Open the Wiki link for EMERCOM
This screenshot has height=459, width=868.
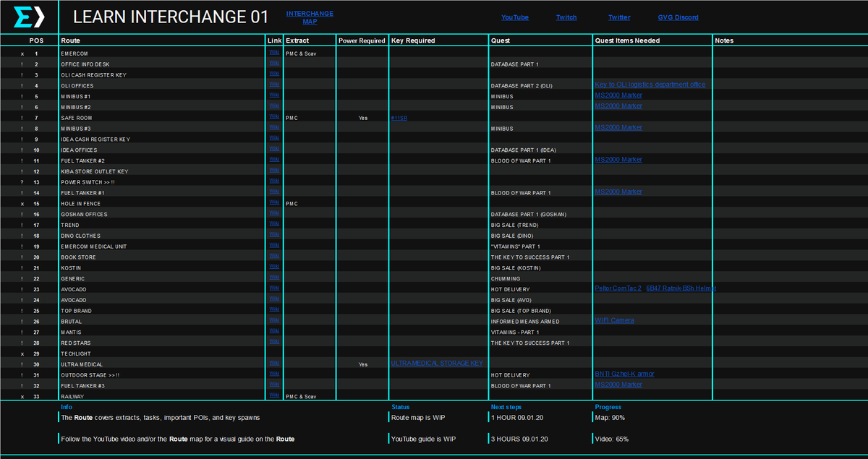[x=273, y=52]
